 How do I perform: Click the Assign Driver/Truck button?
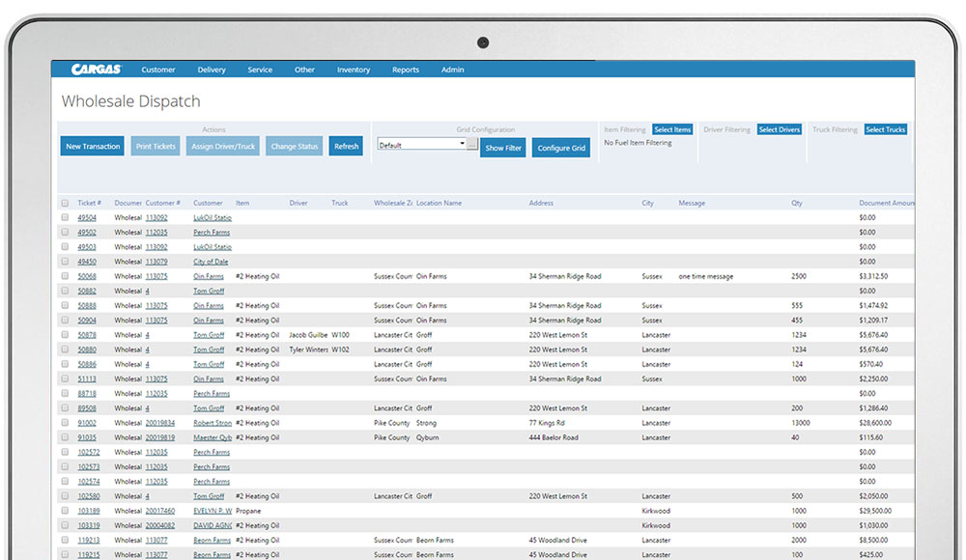click(x=222, y=146)
